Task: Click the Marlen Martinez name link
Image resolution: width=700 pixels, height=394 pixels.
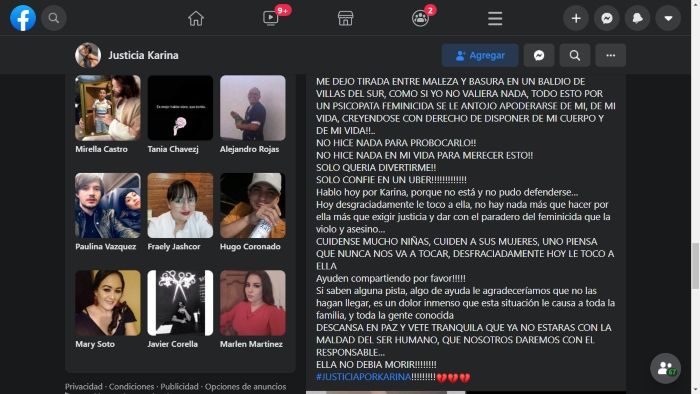Action: (251, 344)
